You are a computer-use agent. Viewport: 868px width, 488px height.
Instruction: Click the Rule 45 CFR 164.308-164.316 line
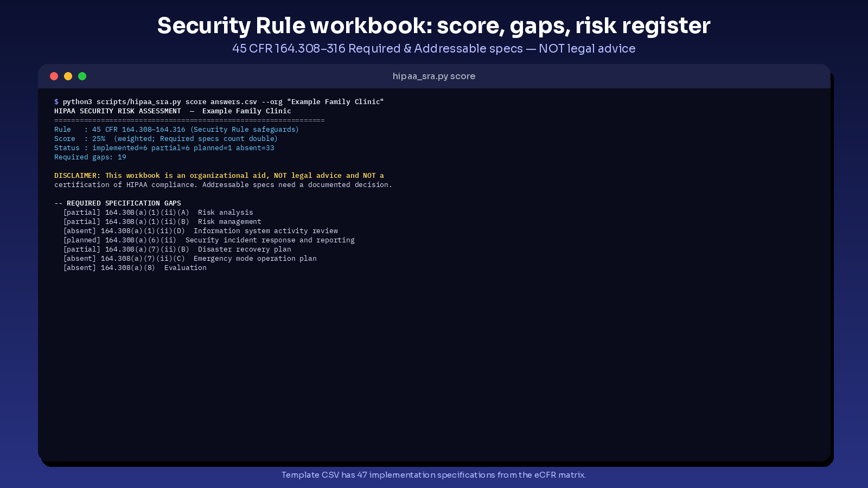(176, 130)
